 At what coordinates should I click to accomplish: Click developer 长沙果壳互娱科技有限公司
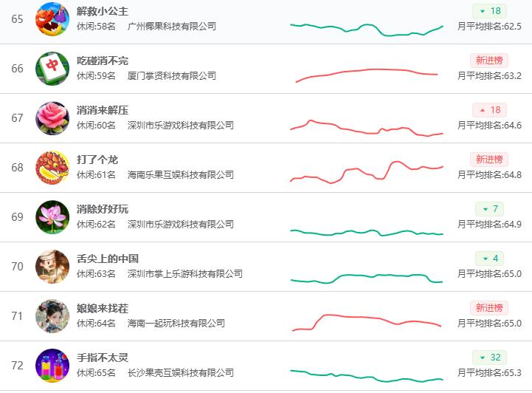(181, 372)
